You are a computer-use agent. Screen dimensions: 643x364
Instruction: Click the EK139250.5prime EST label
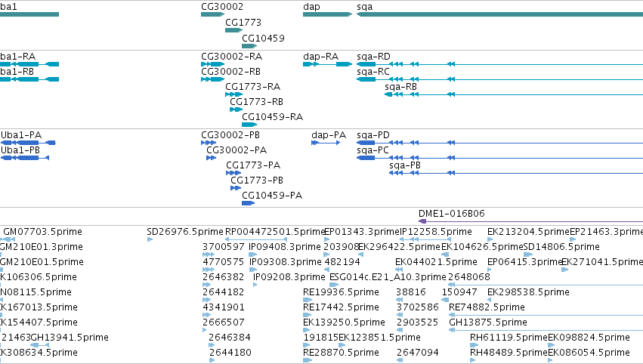click(x=344, y=323)
